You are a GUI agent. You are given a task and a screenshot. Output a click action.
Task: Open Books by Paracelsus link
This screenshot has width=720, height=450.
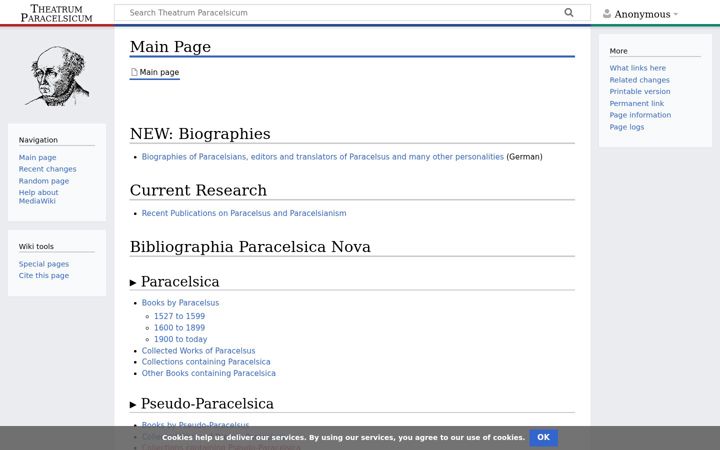click(180, 303)
